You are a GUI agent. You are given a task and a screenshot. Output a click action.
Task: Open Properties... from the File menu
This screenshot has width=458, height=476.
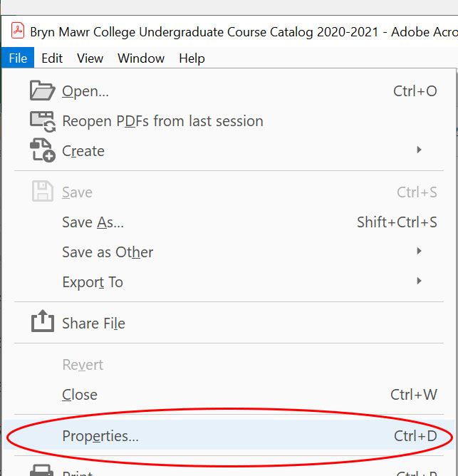[100, 436]
